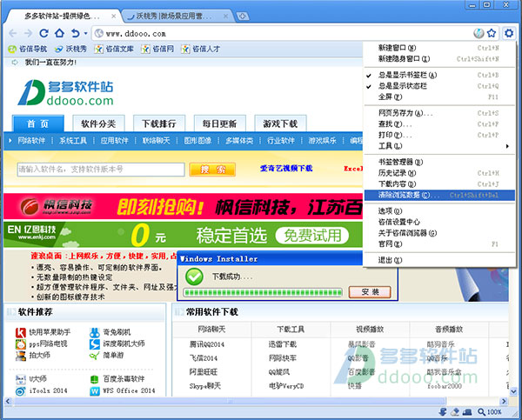The width and height of the screenshot is (522, 420).
Task: Click the bookmark star icon
Action: [492, 33]
